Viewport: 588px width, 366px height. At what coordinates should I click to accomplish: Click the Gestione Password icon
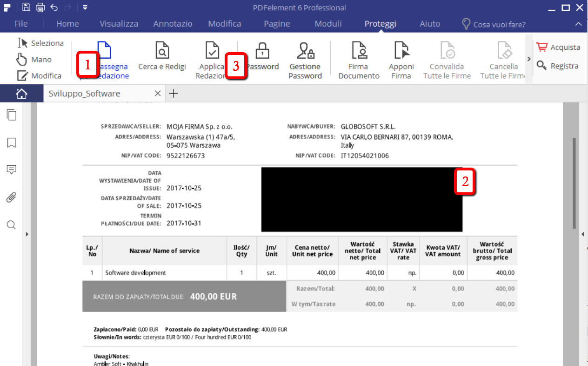point(305,50)
